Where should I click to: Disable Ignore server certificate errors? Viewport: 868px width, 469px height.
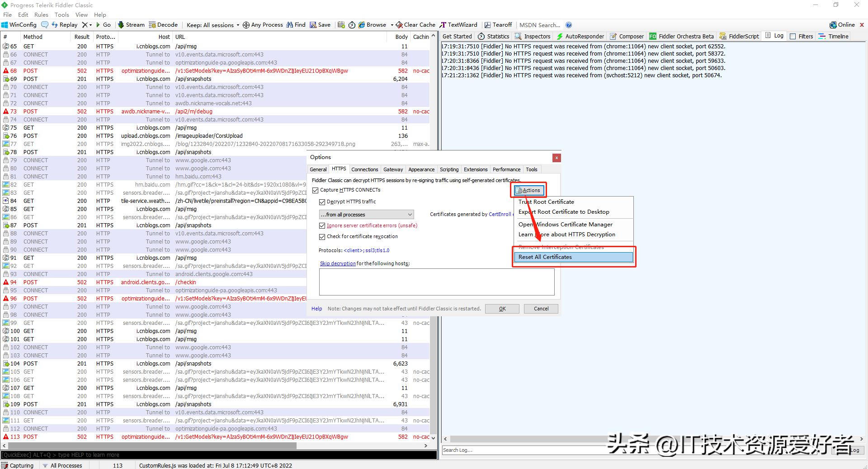pos(322,225)
